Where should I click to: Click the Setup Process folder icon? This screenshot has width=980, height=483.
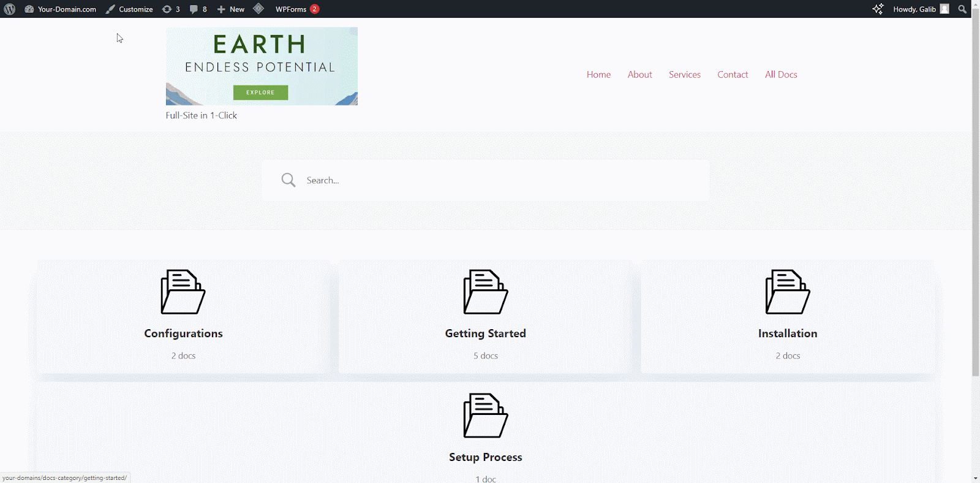485,416
